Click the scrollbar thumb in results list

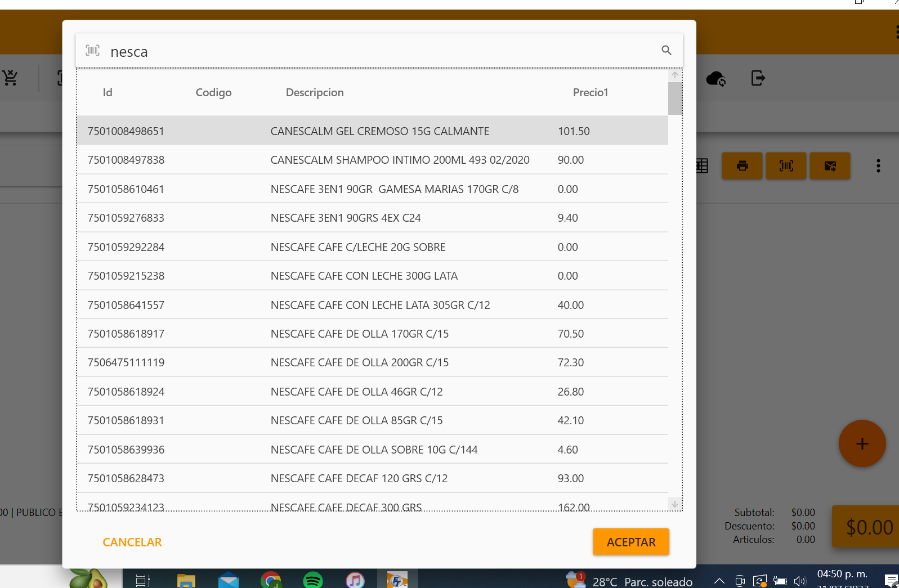click(x=675, y=98)
